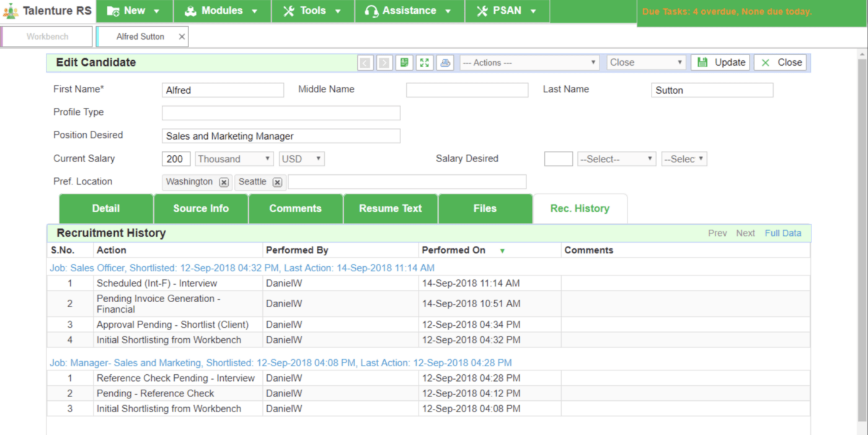Open the Modules menu
Viewport: 868px width, 435px height.
click(x=222, y=11)
